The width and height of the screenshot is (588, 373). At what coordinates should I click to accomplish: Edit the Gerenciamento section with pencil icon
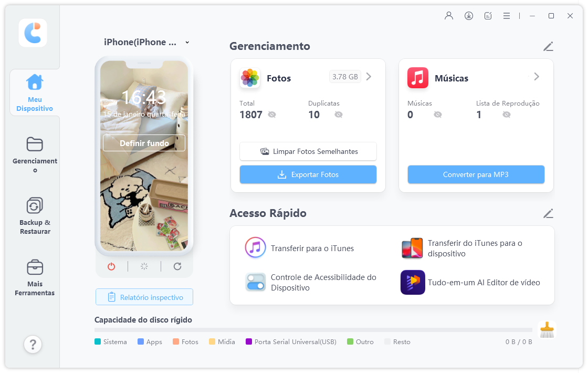click(548, 47)
